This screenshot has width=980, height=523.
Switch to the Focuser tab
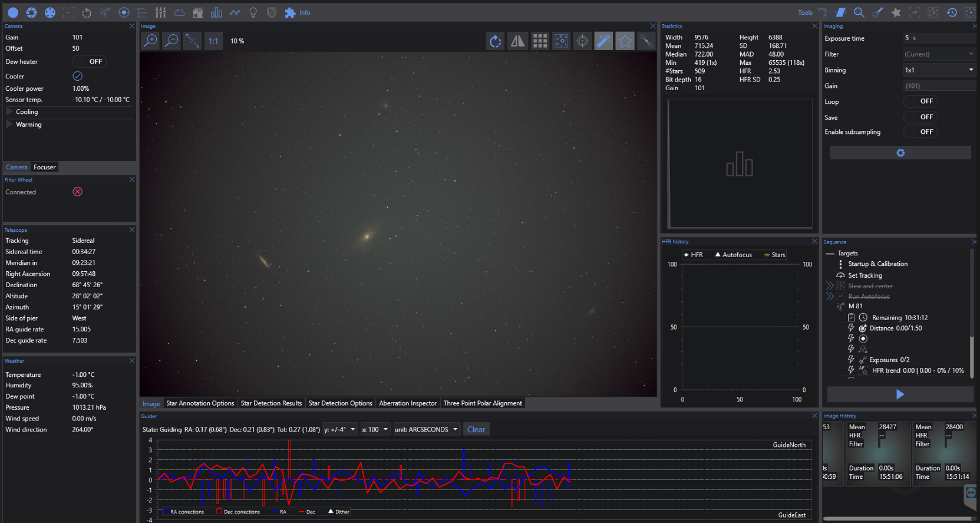[x=44, y=167]
